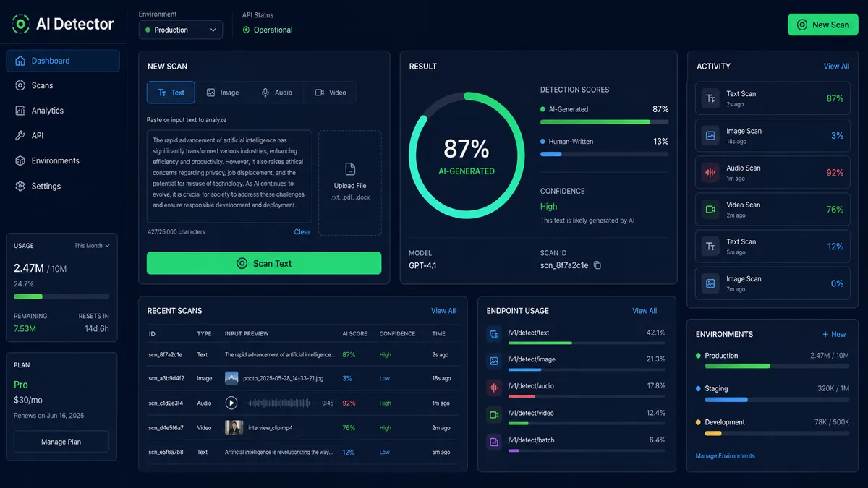Click the 92% AI score in audio row

[349, 403]
